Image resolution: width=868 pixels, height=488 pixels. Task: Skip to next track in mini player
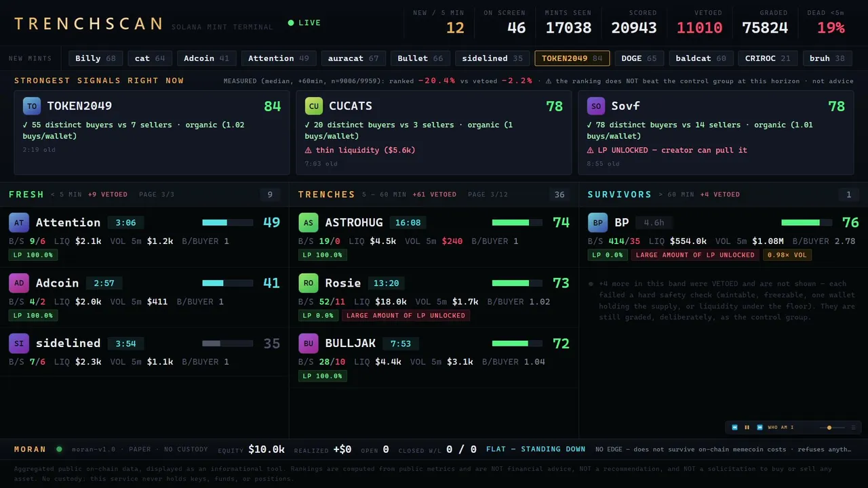tap(759, 428)
